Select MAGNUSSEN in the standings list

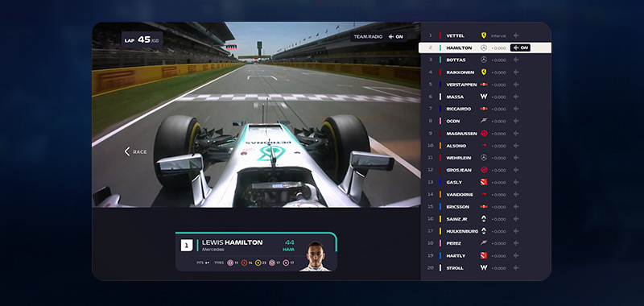(461, 134)
